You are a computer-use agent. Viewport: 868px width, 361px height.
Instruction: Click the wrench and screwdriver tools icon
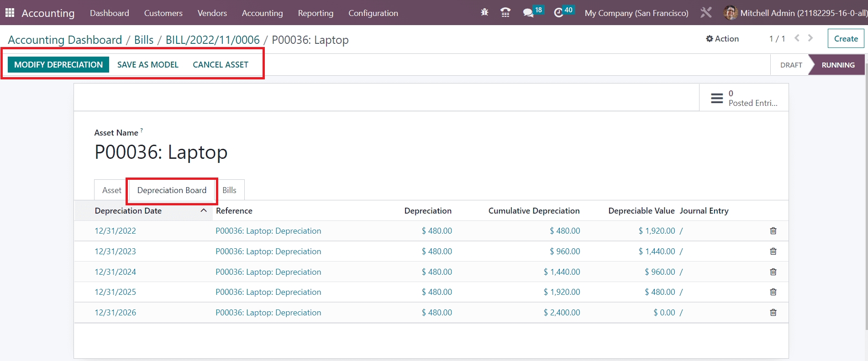click(x=706, y=13)
